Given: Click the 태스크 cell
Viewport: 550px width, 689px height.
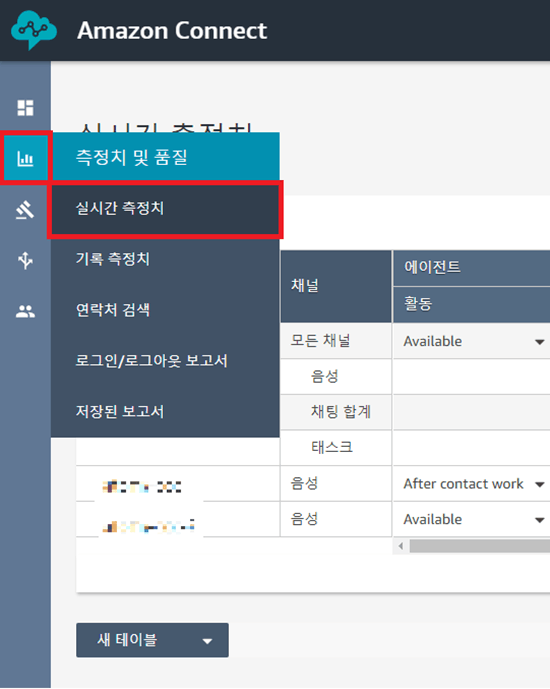Looking at the screenshot, I should pos(336,448).
